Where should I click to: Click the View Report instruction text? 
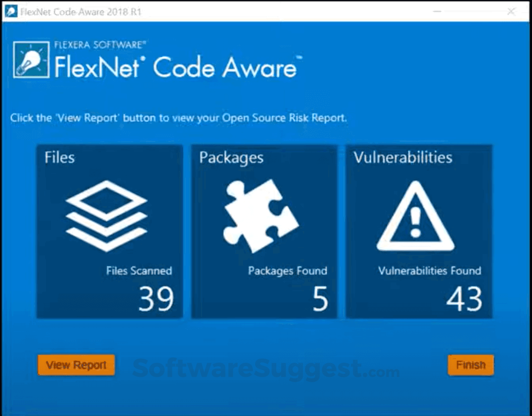pos(178,117)
